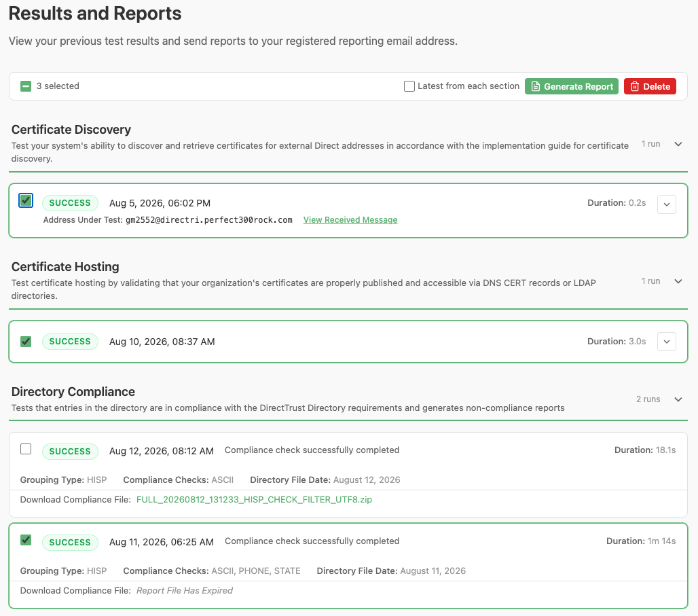Image resolution: width=698 pixels, height=616 pixels.
Task: Click the 'Duration: 1m 14s' value
Action: tap(641, 541)
